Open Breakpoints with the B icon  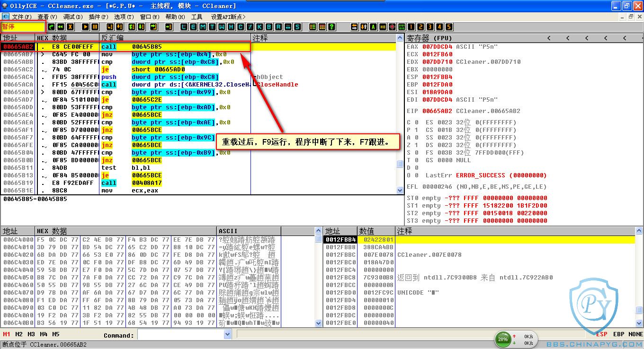click(269, 27)
